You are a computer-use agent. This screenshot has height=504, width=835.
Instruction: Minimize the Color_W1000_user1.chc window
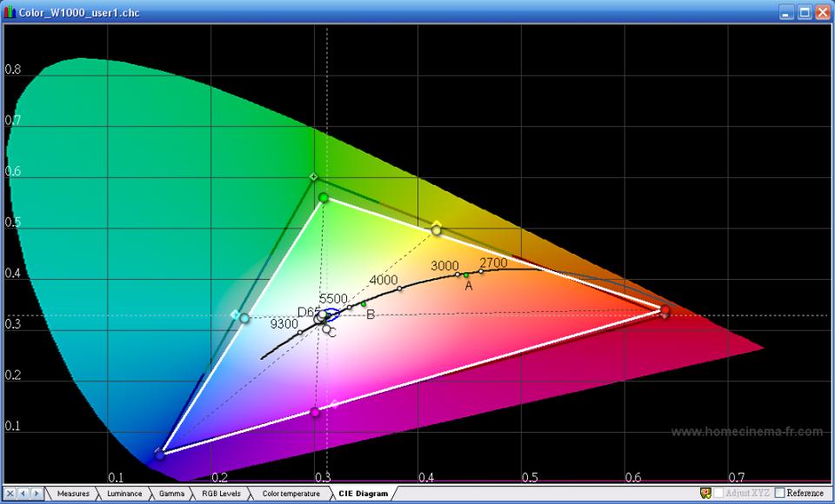pos(786,12)
